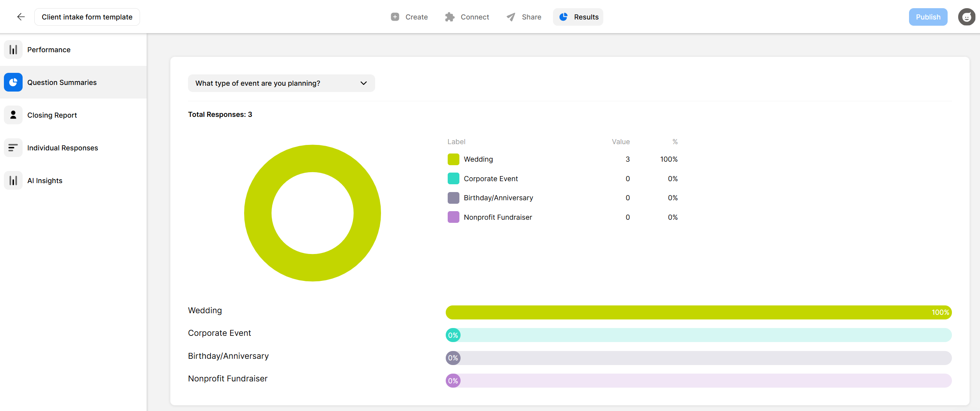Click the Create plus icon
The image size is (980, 411).
(x=395, y=17)
